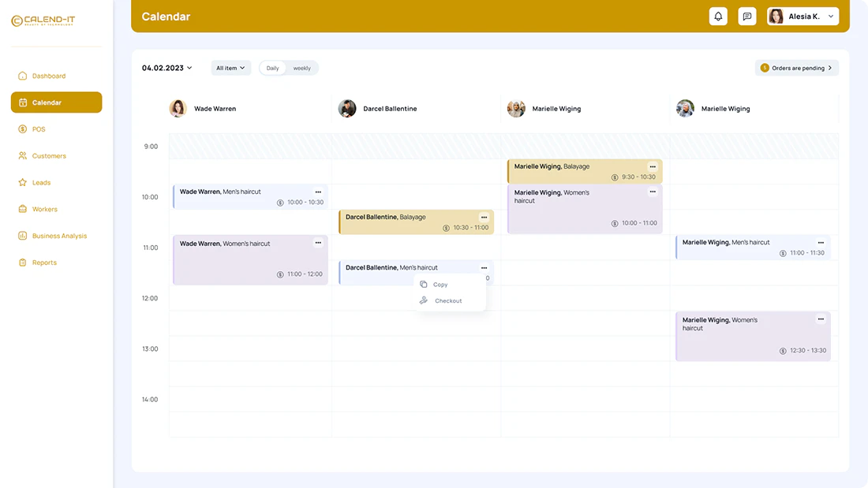Select Copy from the context menu

(x=441, y=284)
